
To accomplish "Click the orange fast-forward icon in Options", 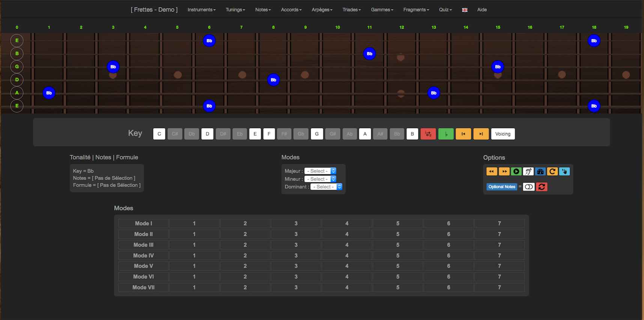I will [x=504, y=171].
